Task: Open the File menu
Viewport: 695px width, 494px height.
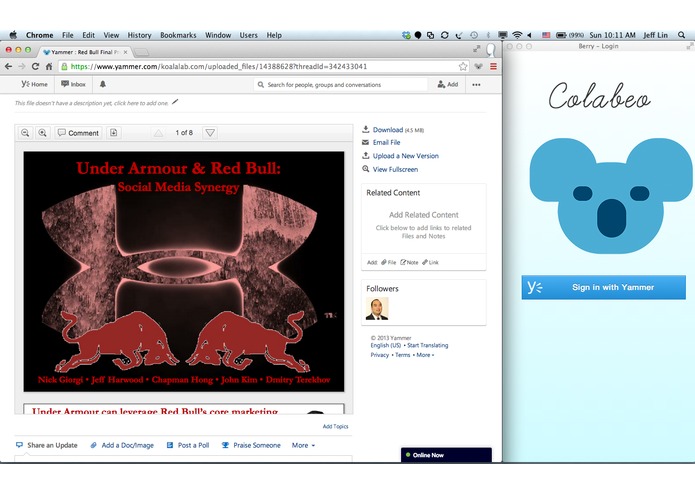Action: (68, 35)
